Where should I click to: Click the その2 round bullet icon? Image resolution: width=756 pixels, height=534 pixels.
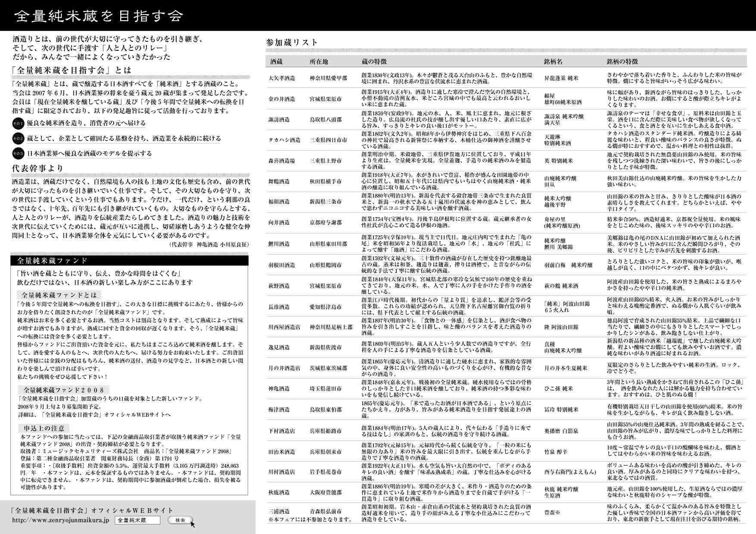(x=18, y=139)
